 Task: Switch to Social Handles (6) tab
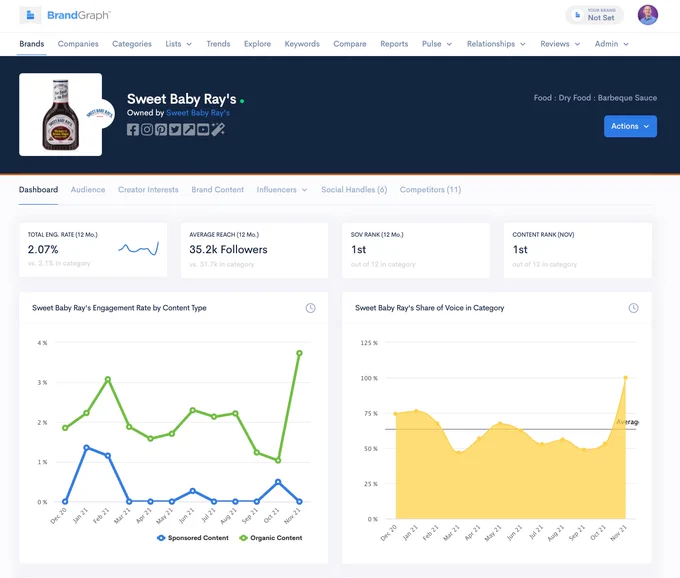[x=354, y=189]
